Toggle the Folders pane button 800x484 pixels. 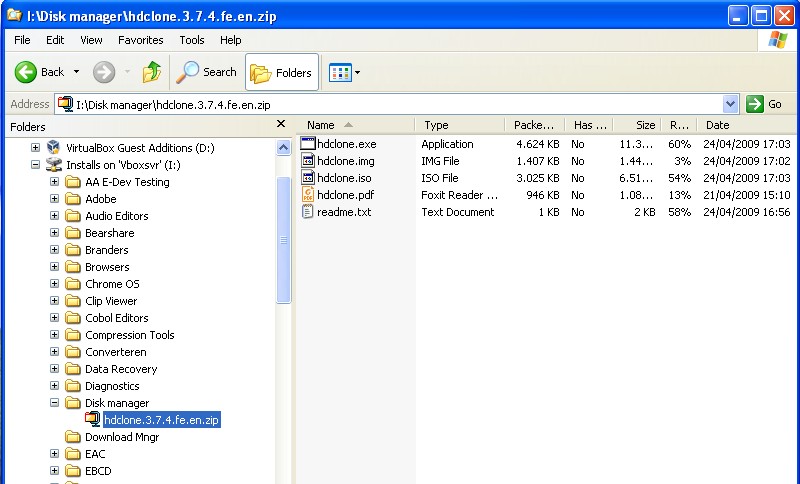tap(282, 72)
